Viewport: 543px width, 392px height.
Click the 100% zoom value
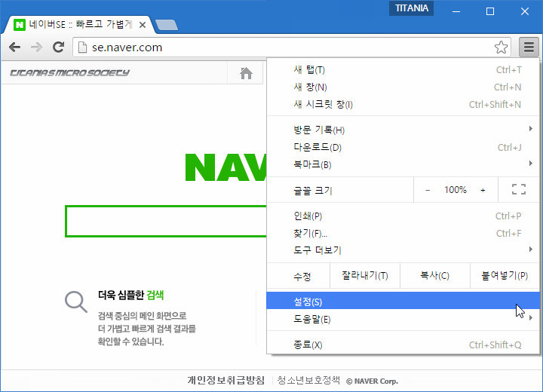point(456,190)
